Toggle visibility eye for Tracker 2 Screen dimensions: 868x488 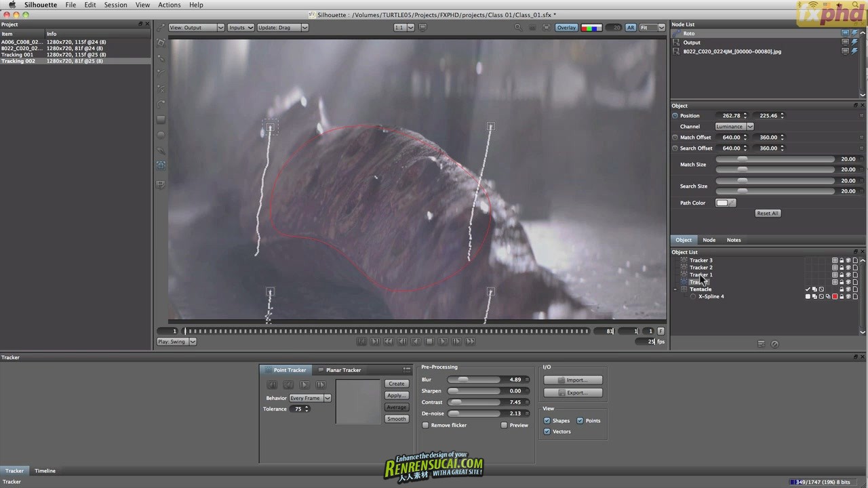(x=848, y=268)
